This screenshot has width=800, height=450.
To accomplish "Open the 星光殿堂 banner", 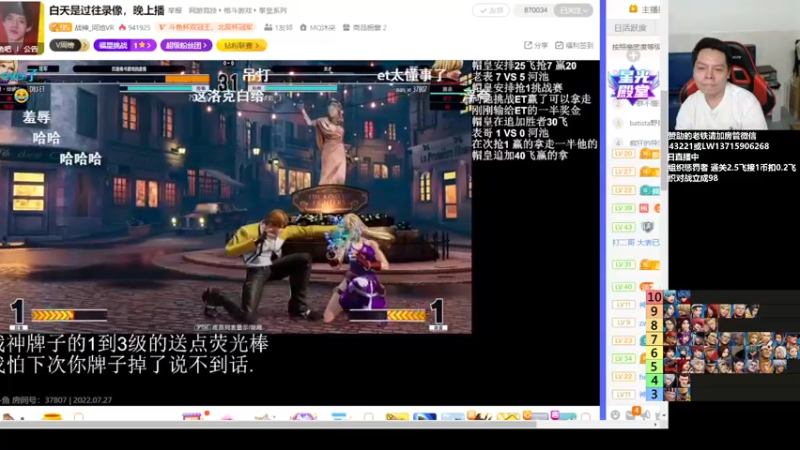I will (634, 85).
